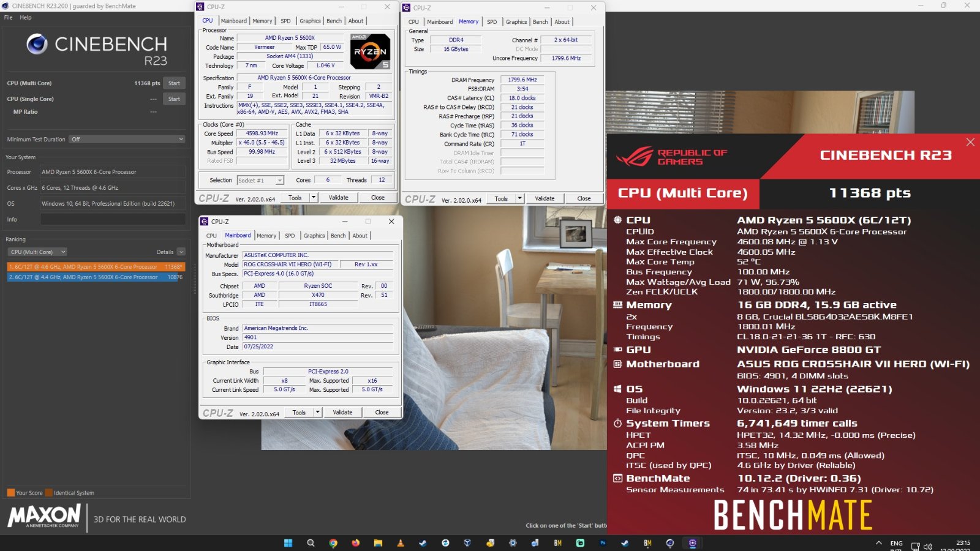The image size is (980, 551).
Task: Open Graphics tab in CPU-Z Mainboard window
Action: (x=314, y=236)
